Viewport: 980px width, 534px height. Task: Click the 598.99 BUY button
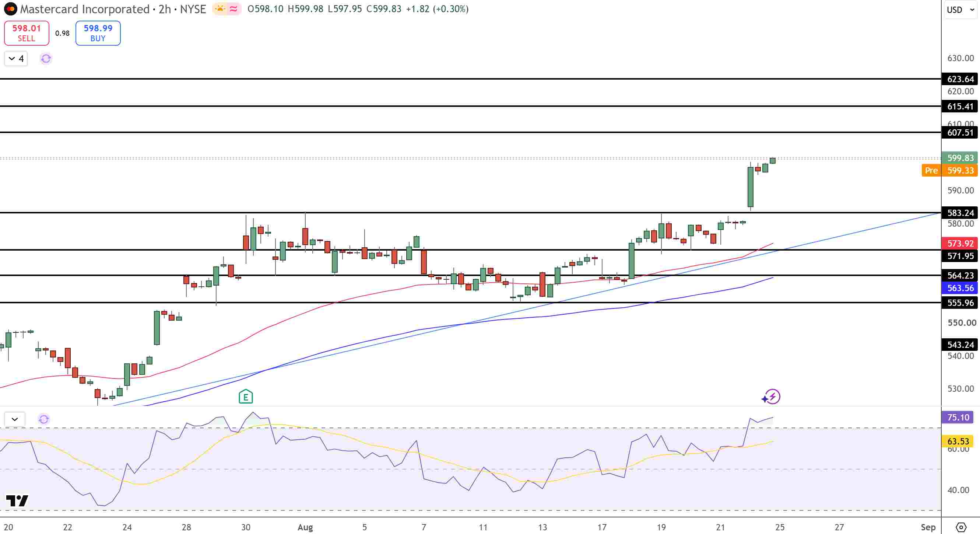click(98, 33)
